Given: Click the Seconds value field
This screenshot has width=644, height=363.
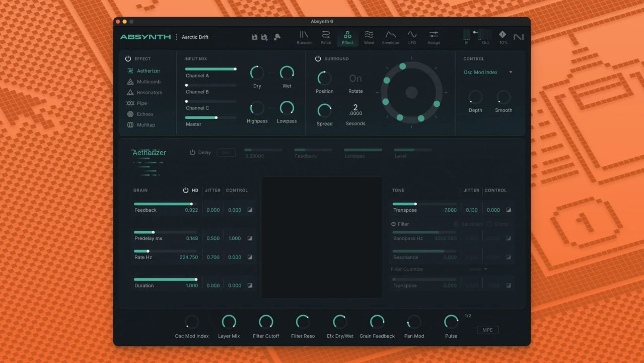Looking at the screenshot, I should click(355, 109).
